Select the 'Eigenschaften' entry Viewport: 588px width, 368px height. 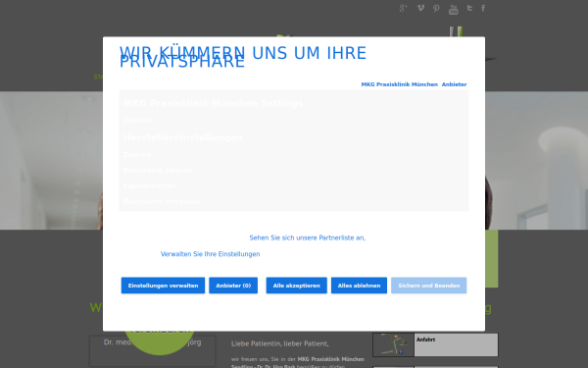point(149,185)
